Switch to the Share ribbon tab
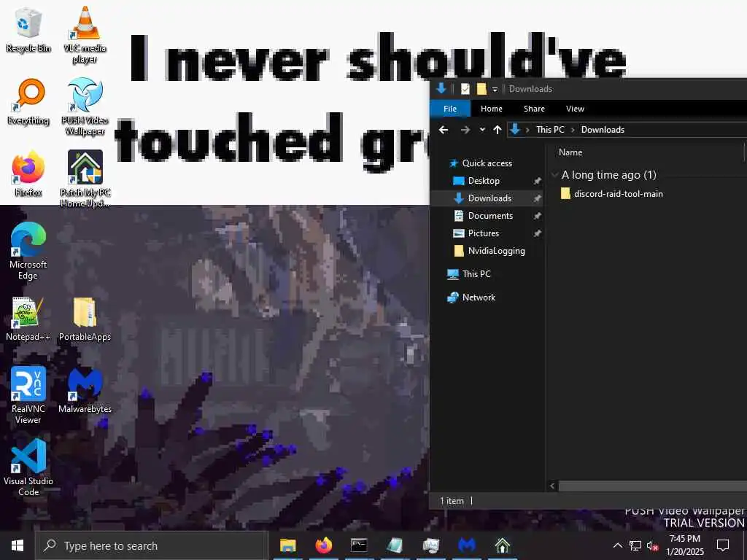The height and width of the screenshot is (560, 747). (x=534, y=109)
